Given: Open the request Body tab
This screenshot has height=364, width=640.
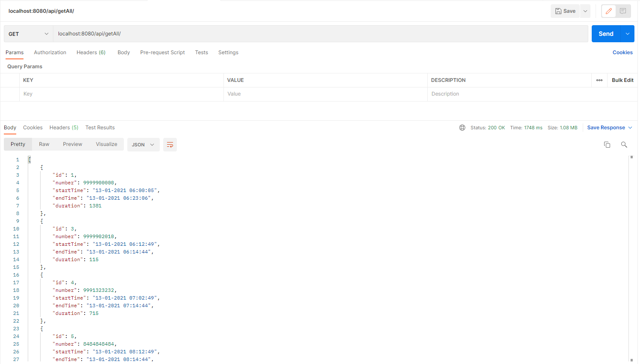Looking at the screenshot, I should (x=123, y=52).
